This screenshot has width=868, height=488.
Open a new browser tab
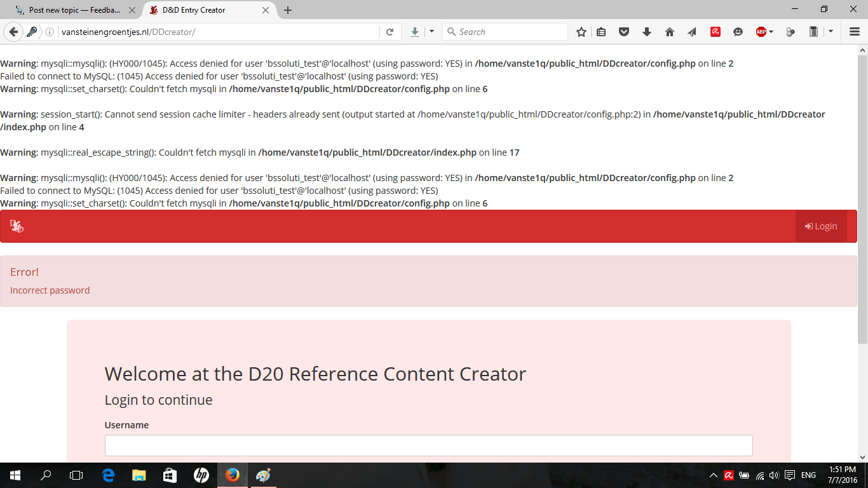(288, 10)
